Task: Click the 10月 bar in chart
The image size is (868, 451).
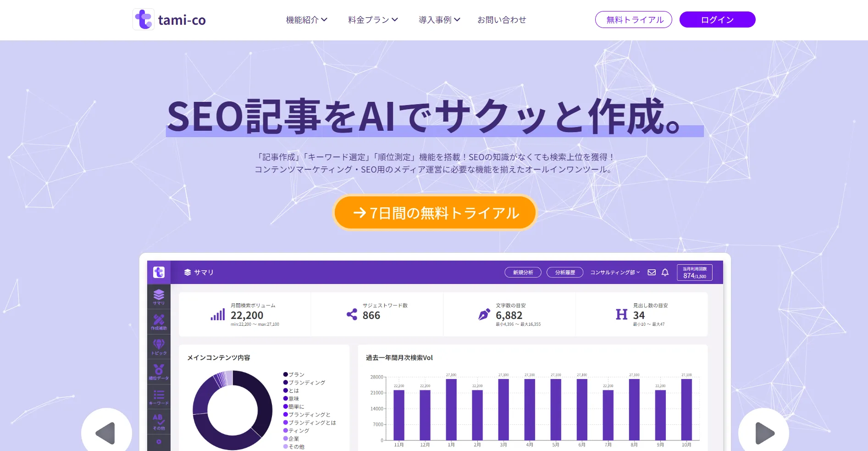Action: (686, 410)
